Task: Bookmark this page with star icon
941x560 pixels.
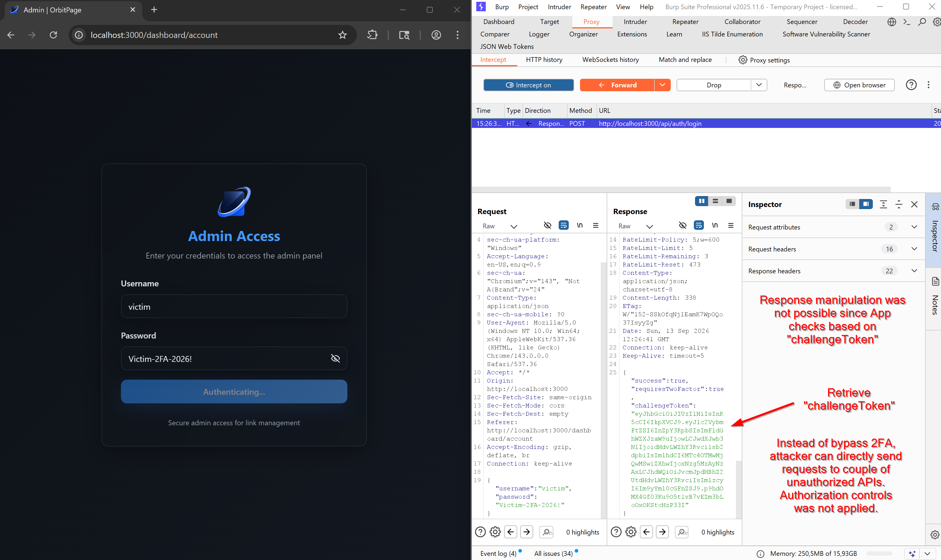Action: point(343,35)
